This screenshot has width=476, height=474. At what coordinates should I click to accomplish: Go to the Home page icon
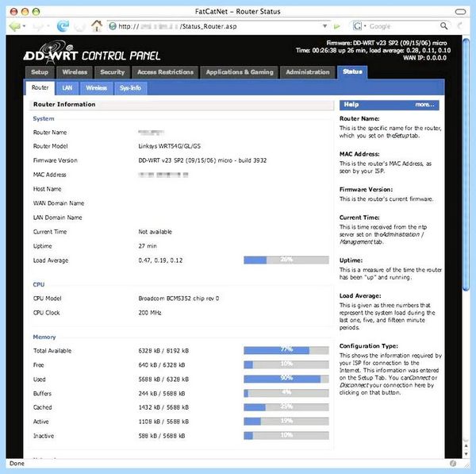[97, 26]
